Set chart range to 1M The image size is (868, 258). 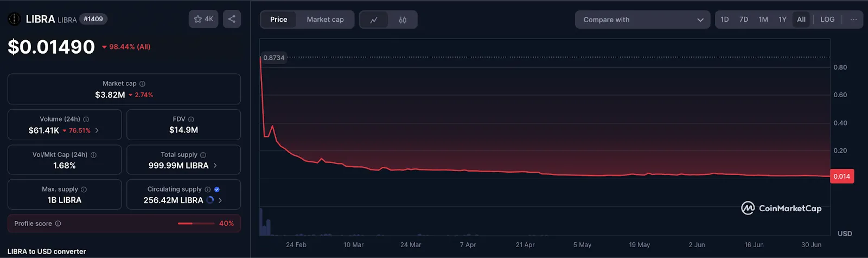[763, 20]
